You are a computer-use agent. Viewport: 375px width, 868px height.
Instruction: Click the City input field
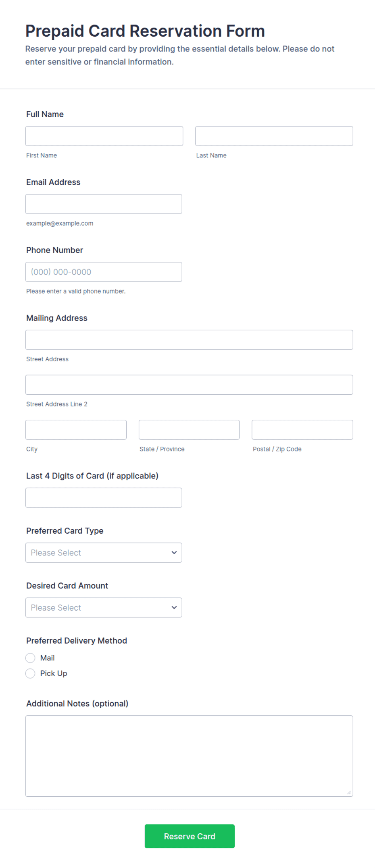(x=76, y=430)
